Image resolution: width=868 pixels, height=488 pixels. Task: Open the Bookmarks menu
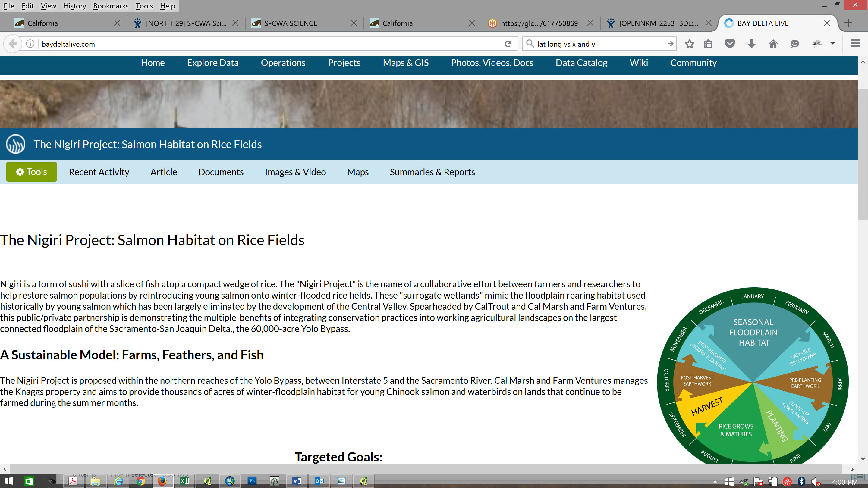click(111, 6)
